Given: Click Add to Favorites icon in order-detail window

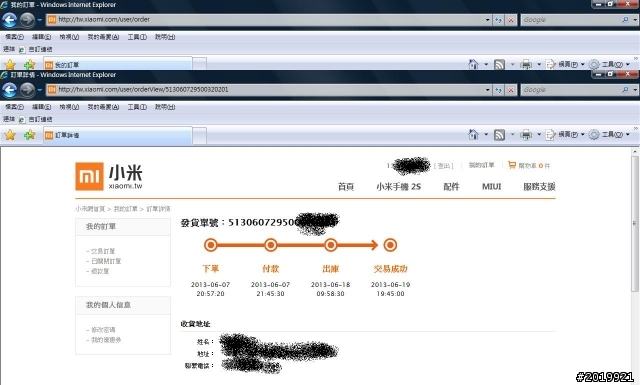Looking at the screenshot, I should (x=29, y=135).
